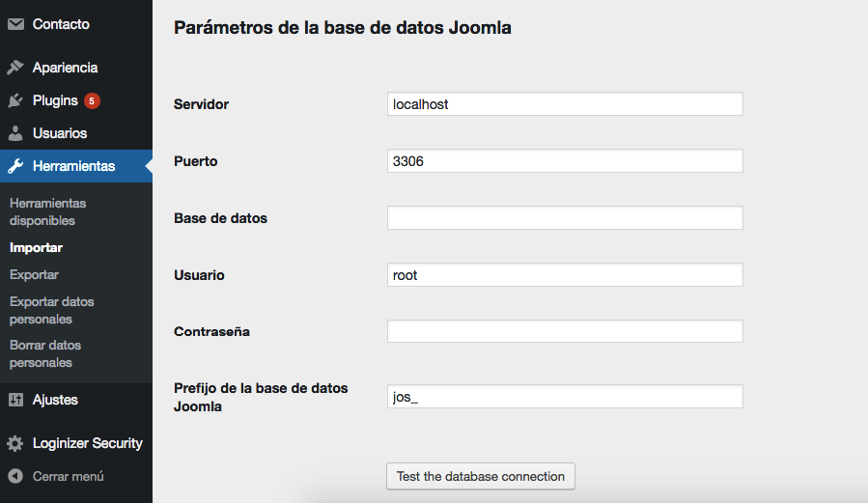
Task: Click the Ajustes sliders icon
Action: [15, 400]
